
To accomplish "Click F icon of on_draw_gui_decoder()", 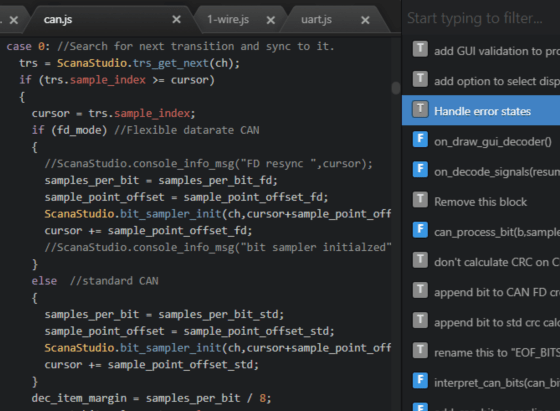I will pyautogui.click(x=420, y=139).
